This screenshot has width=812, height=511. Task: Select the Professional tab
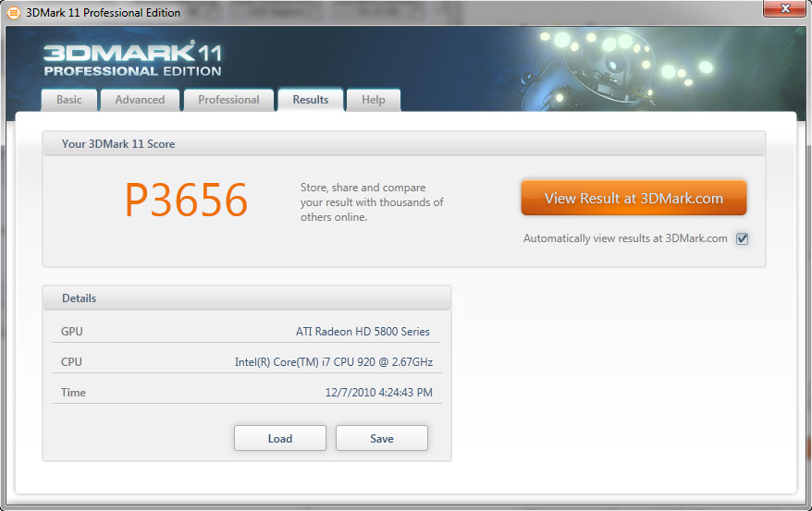tap(228, 100)
